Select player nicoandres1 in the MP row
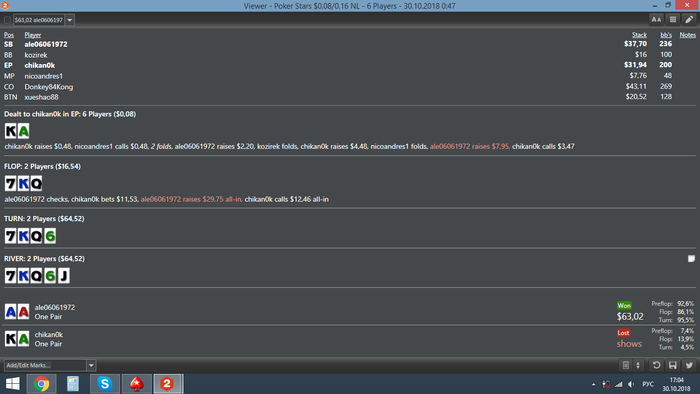The image size is (700, 394). pos(44,76)
